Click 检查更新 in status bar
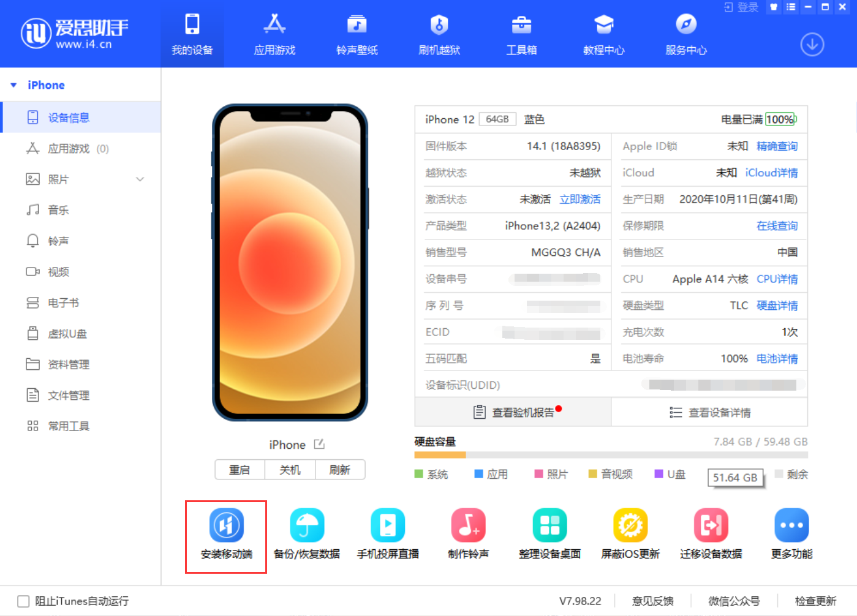Screen dimensions: 857x616 pos(815,601)
